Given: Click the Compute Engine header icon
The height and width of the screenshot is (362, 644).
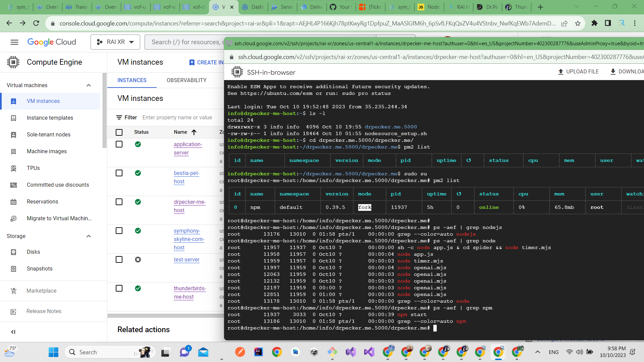Looking at the screenshot, I should click(x=13, y=62).
